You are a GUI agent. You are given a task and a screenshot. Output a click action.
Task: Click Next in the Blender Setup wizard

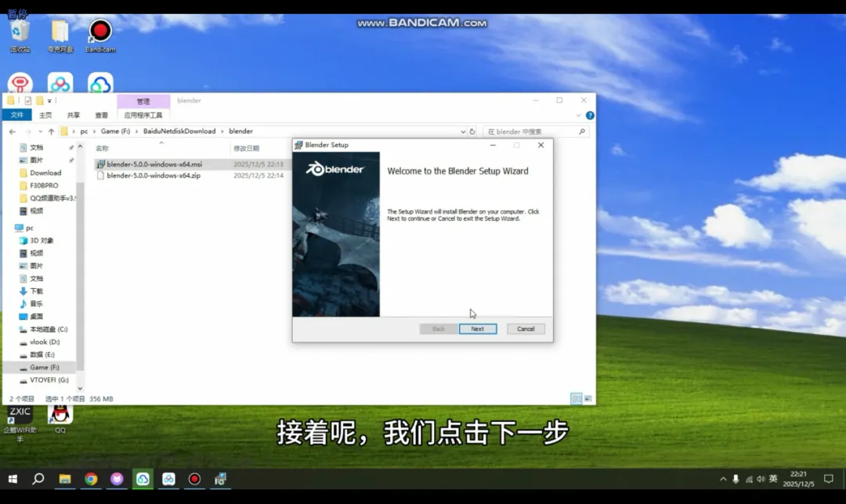click(x=478, y=329)
